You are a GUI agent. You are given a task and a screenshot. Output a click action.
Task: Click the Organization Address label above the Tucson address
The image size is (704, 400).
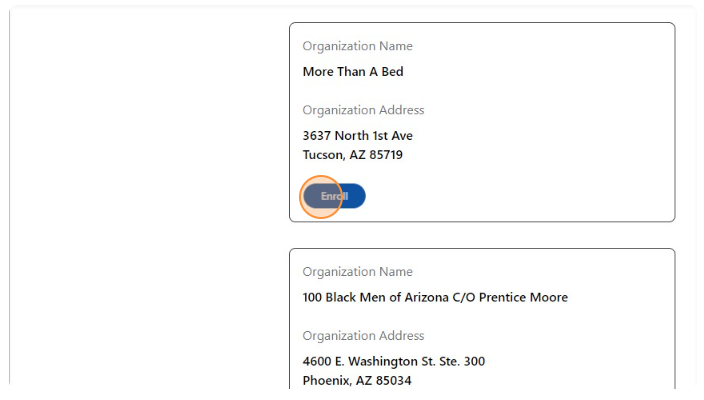pyautogui.click(x=363, y=110)
